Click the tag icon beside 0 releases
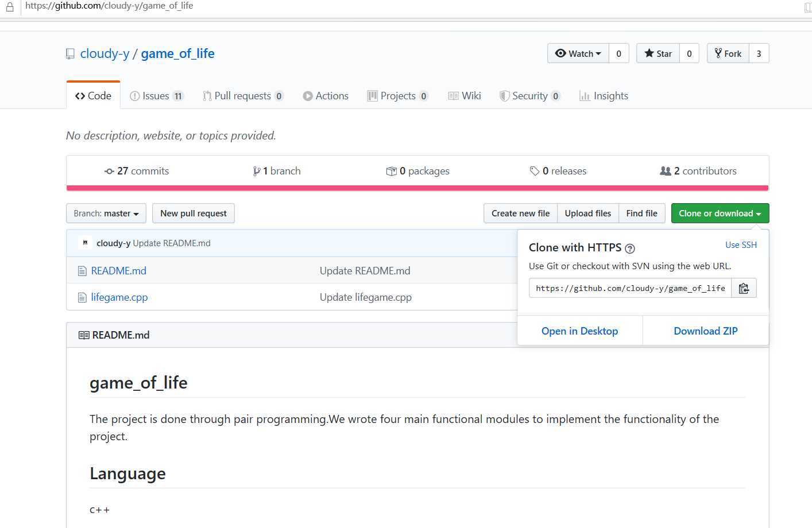 pos(535,171)
